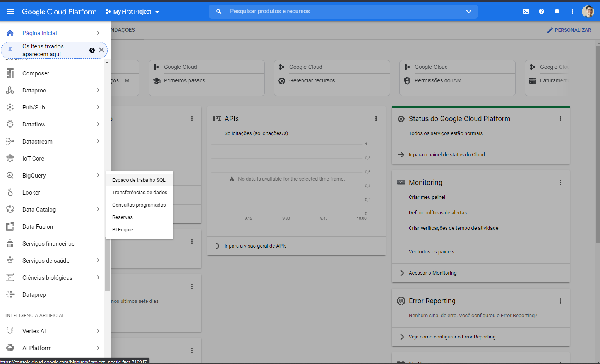
Task: Click the Dataflow icon in sidebar
Action: coord(10,124)
